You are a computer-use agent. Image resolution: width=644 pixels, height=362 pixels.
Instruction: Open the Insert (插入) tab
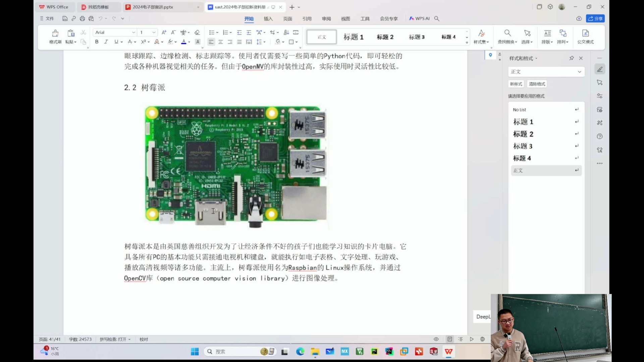pos(268,19)
